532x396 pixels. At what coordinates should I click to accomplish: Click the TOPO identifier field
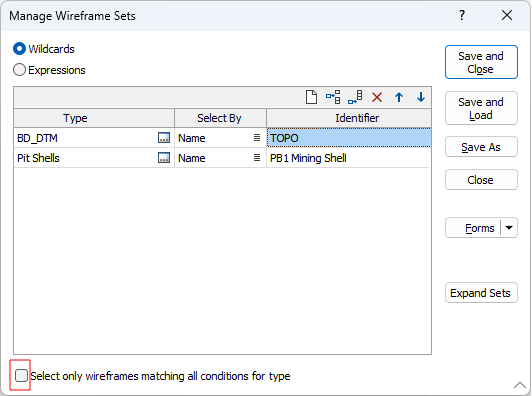click(x=349, y=138)
